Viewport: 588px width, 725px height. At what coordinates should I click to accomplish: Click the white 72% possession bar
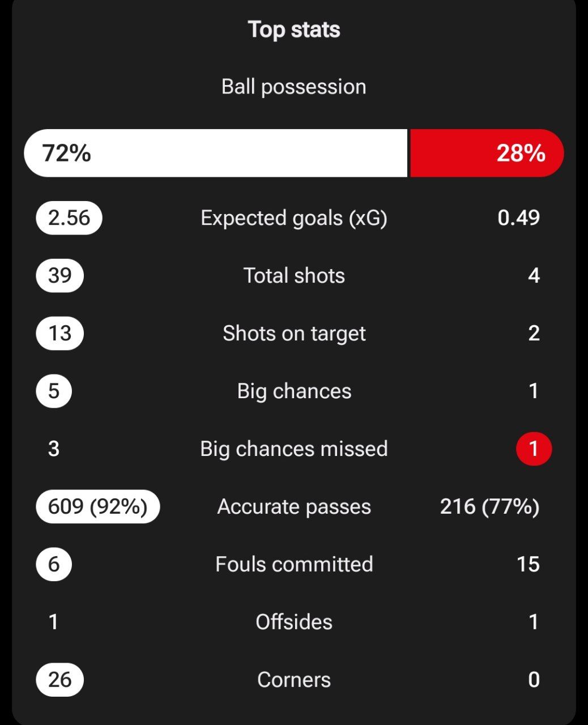tap(215, 153)
